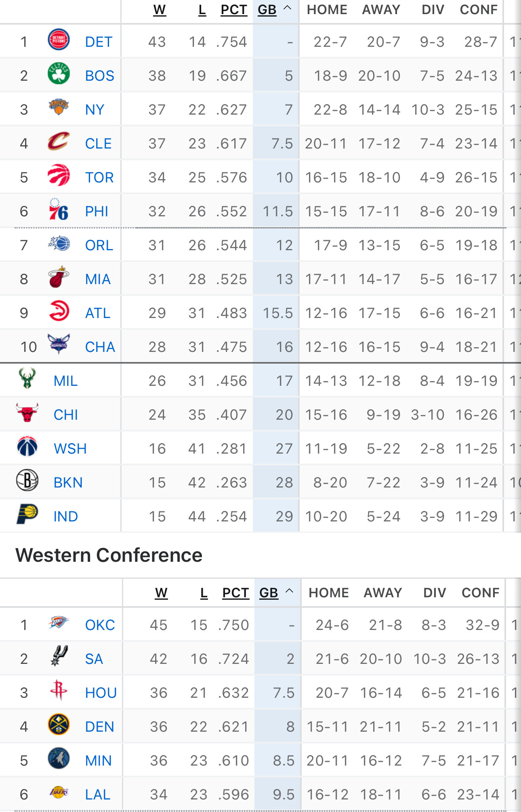Click the Toronto Raptors logo
This screenshot has height=812, width=521.
59,176
